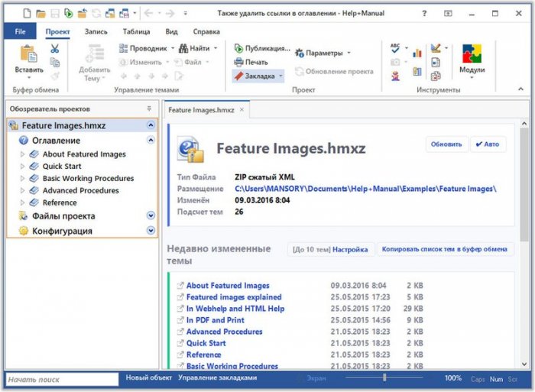
Task: Collapse the Оглавление section
Action: coord(151,140)
